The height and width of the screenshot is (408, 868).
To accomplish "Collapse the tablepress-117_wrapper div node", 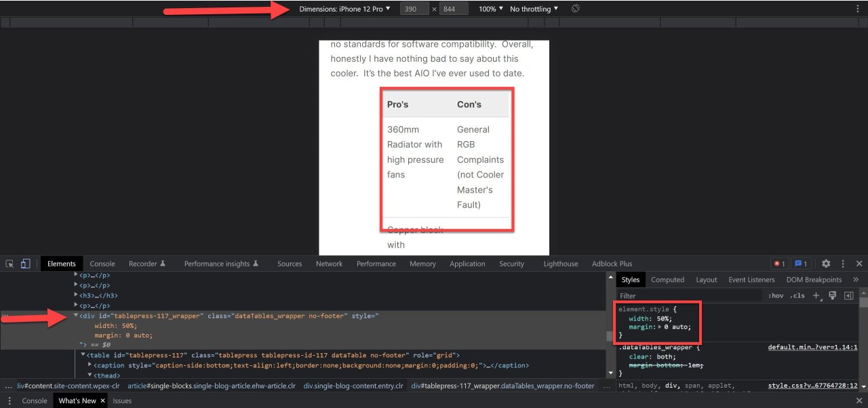I will click(x=76, y=316).
